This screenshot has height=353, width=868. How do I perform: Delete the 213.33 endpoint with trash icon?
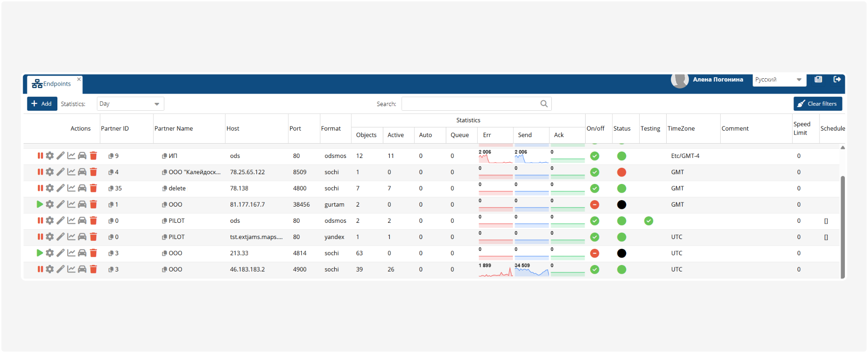tap(94, 253)
